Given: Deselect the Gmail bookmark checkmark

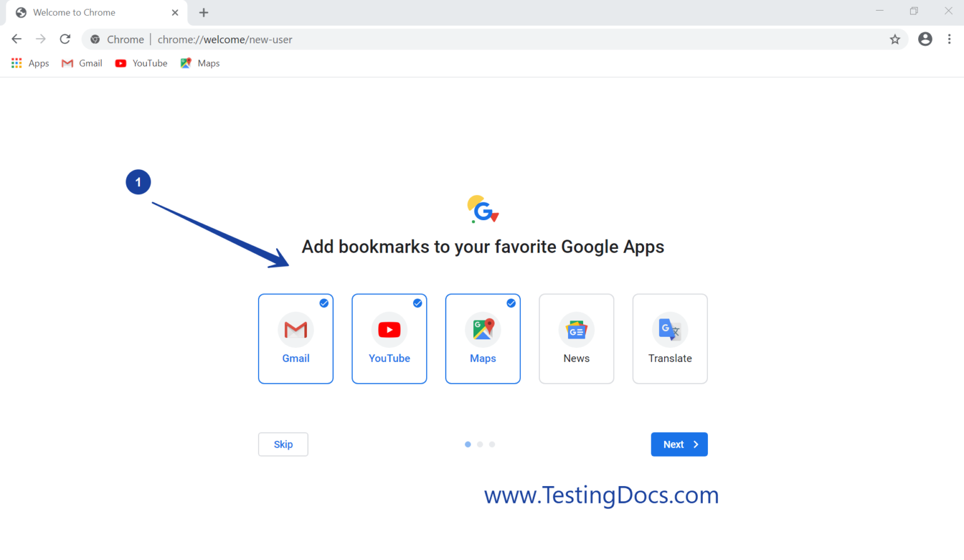Looking at the screenshot, I should [x=324, y=303].
